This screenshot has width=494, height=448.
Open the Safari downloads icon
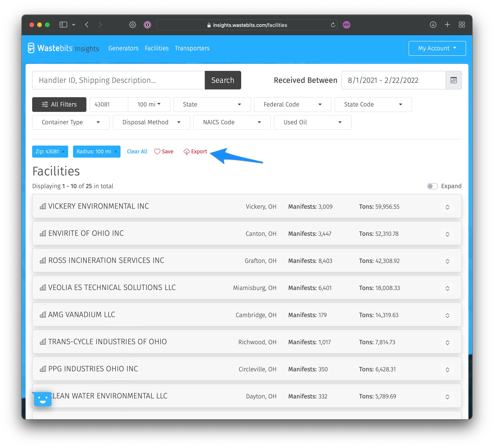(433, 25)
